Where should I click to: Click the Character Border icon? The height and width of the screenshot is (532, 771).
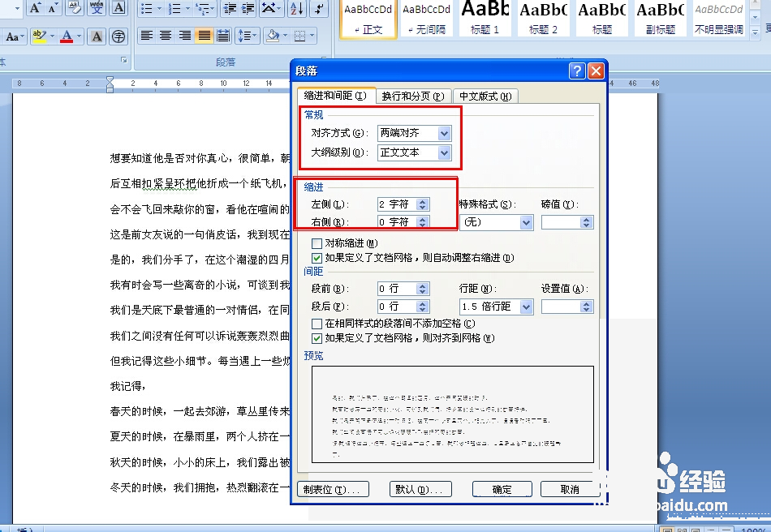click(x=118, y=8)
